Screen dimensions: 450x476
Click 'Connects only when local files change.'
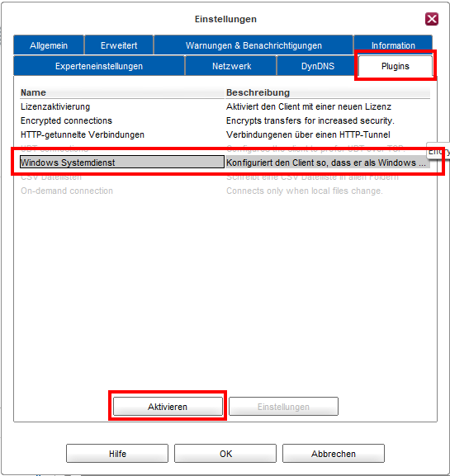click(305, 191)
